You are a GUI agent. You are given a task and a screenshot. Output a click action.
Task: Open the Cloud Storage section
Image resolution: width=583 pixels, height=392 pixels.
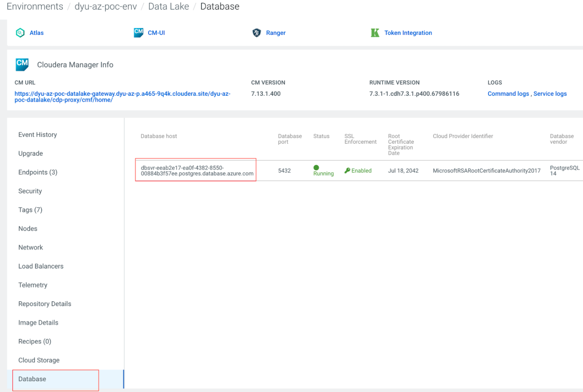[x=39, y=360]
